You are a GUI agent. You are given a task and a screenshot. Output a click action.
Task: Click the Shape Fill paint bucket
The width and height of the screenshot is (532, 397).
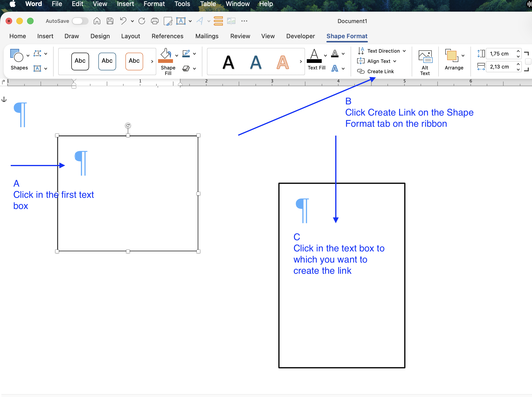[x=166, y=55]
